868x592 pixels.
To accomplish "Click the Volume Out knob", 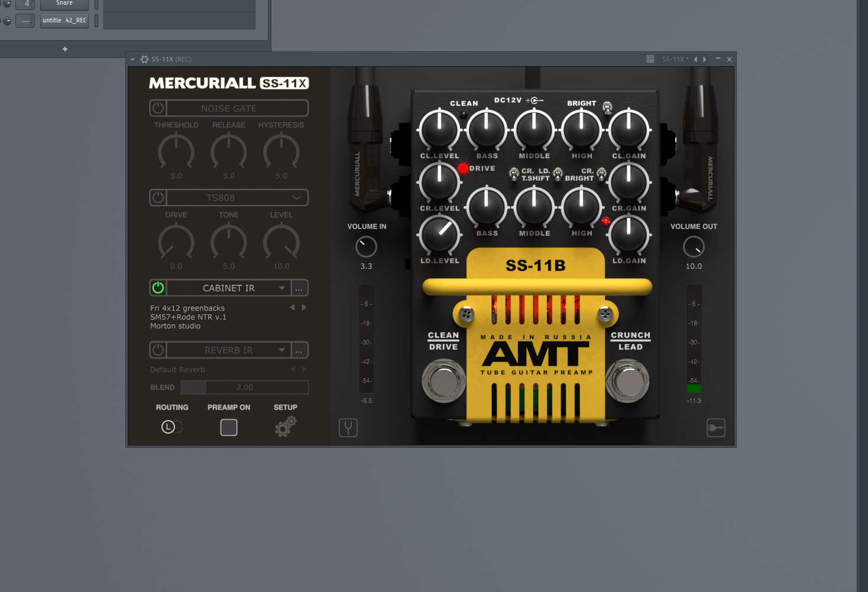I will coord(694,247).
